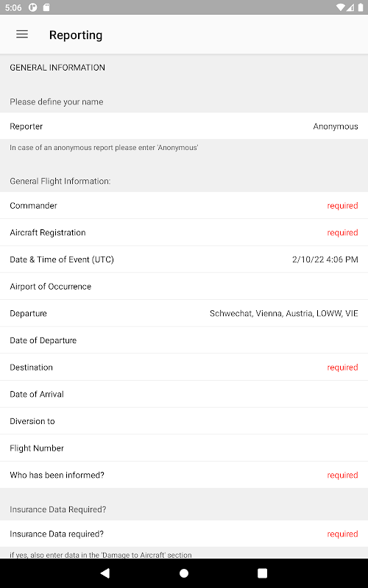Fill in the required Commander field

pyautogui.click(x=184, y=206)
